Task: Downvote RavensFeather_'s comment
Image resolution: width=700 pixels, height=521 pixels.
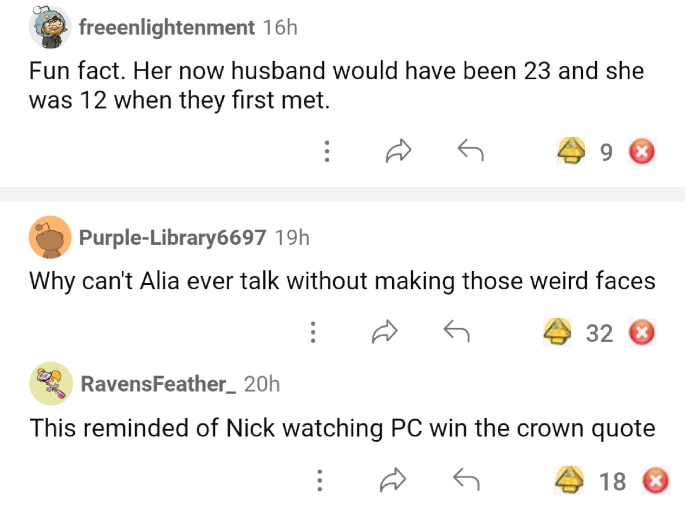Action: (x=655, y=481)
